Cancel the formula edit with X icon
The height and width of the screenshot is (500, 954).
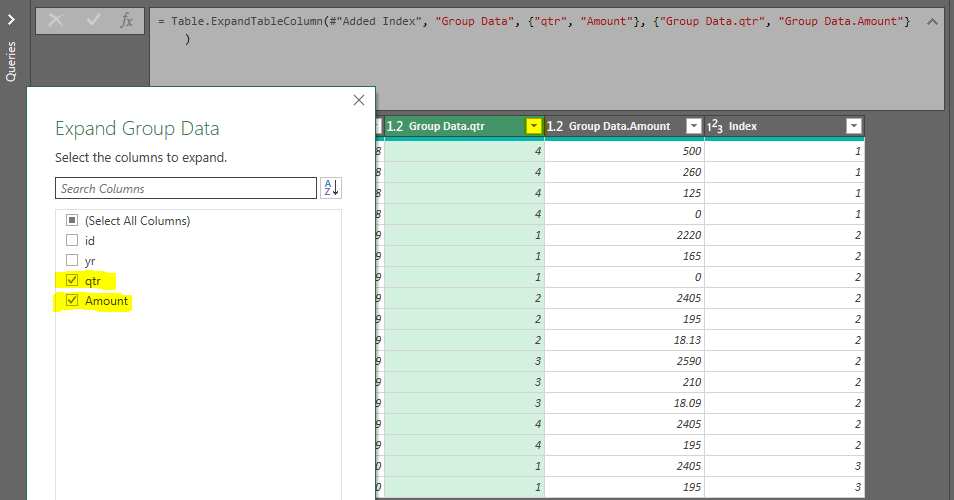click(55, 21)
